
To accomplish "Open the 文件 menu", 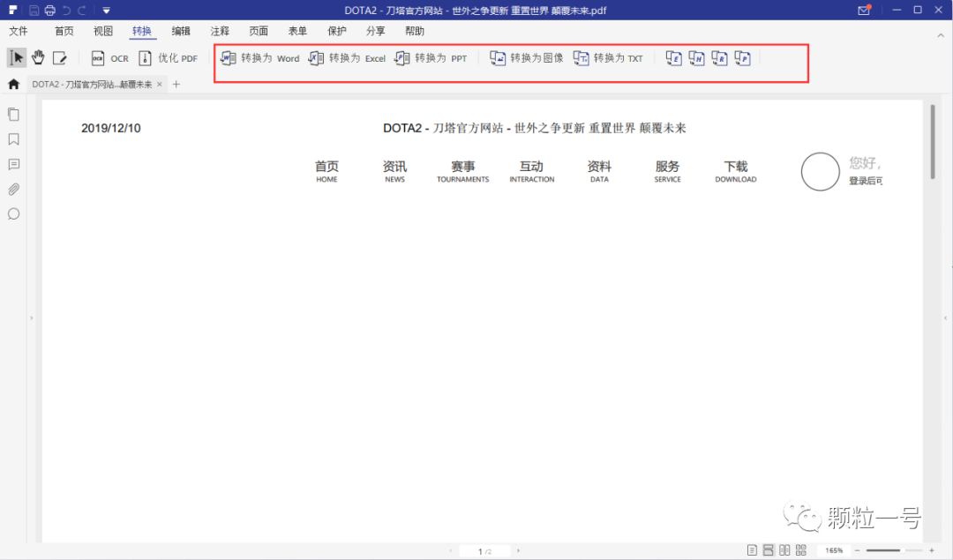I will (x=19, y=30).
